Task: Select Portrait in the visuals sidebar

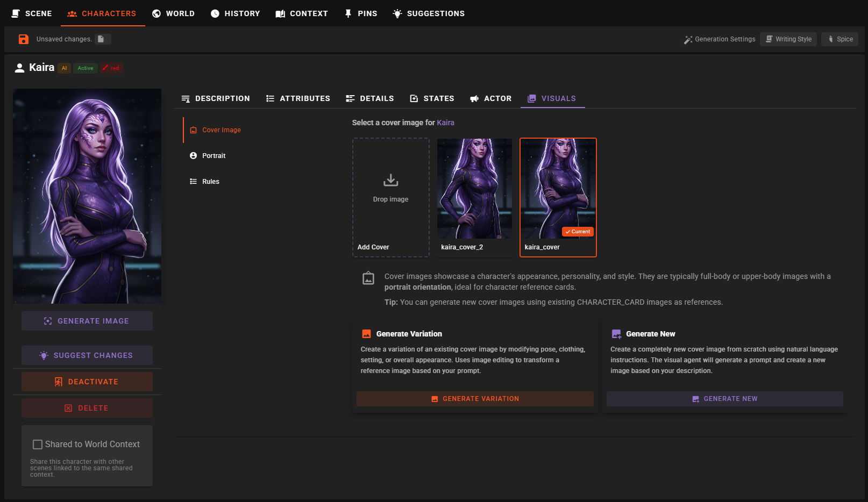Action: (x=214, y=156)
